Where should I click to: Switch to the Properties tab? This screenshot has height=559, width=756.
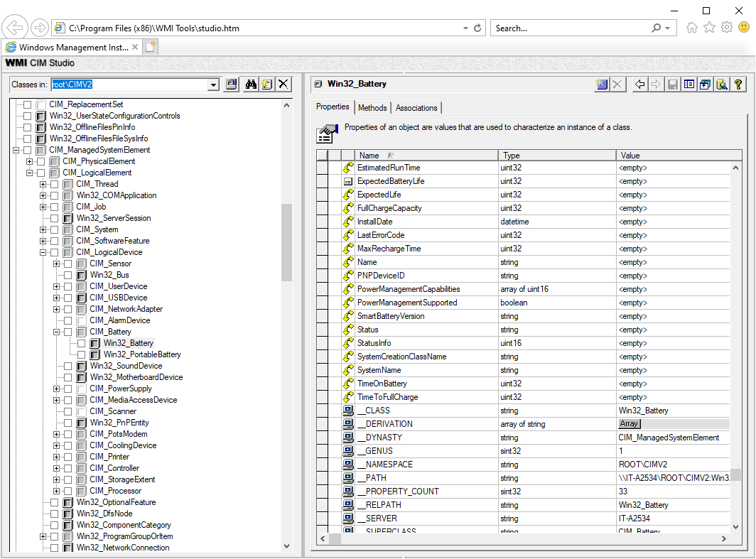pos(333,107)
